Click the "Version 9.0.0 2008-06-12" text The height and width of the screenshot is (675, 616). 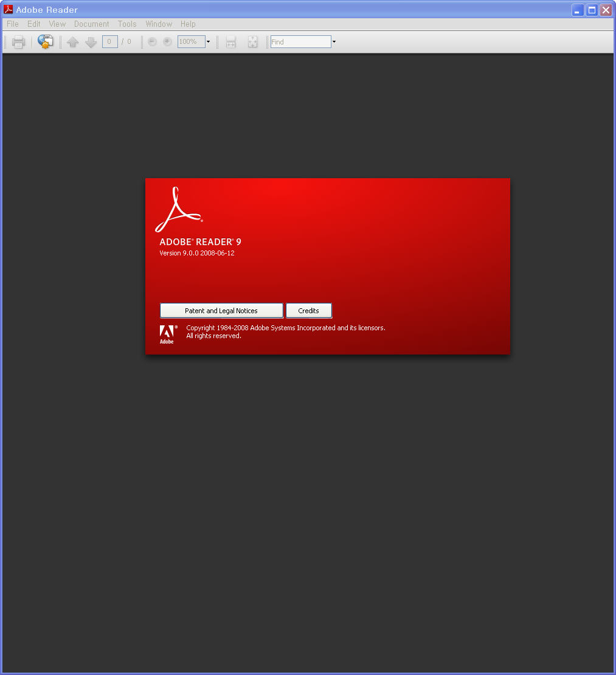point(197,253)
